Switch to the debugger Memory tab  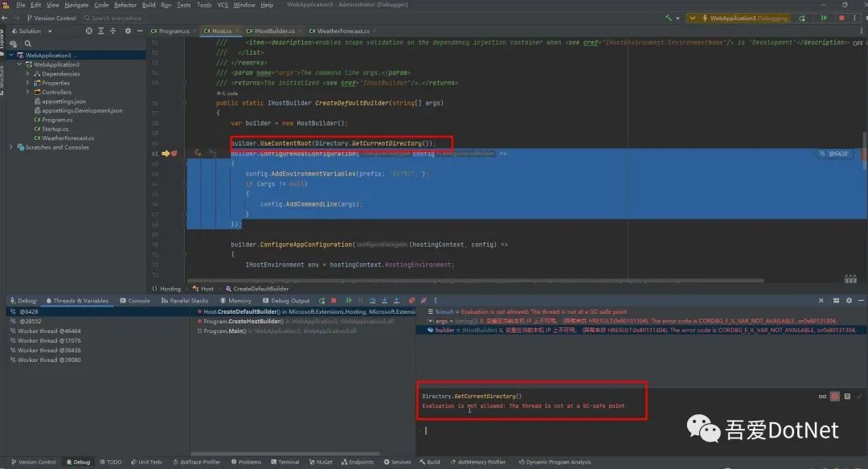[x=235, y=301]
